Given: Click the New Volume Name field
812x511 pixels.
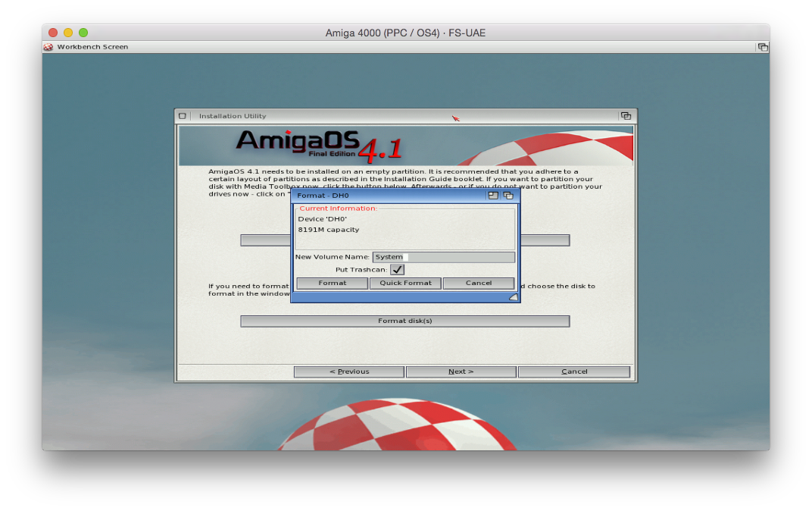Looking at the screenshot, I should (x=443, y=257).
